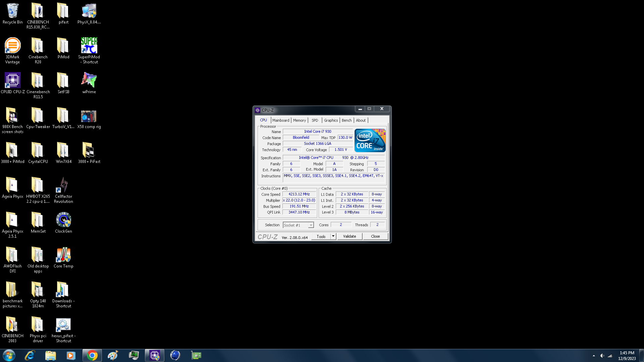Viewport: 644px width, 362px height.
Task: Click the CPU tab in CPU-Z
Action: click(x=263, y=120)
